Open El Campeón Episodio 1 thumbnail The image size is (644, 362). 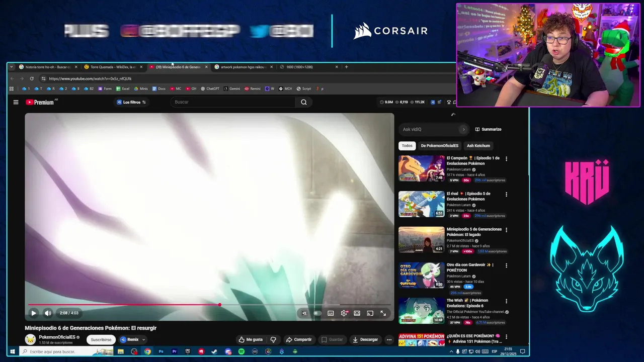pos(422,168)
